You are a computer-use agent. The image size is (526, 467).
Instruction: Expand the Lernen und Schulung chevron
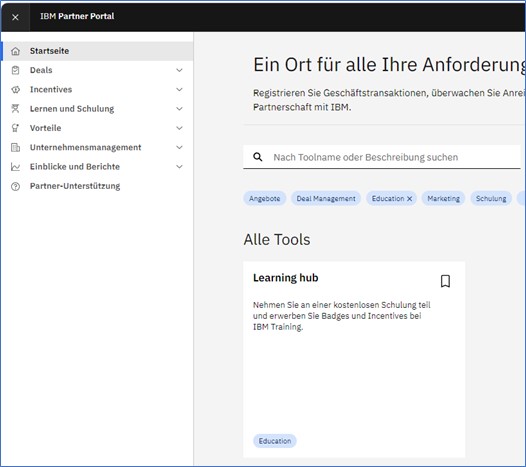(179, 109)
